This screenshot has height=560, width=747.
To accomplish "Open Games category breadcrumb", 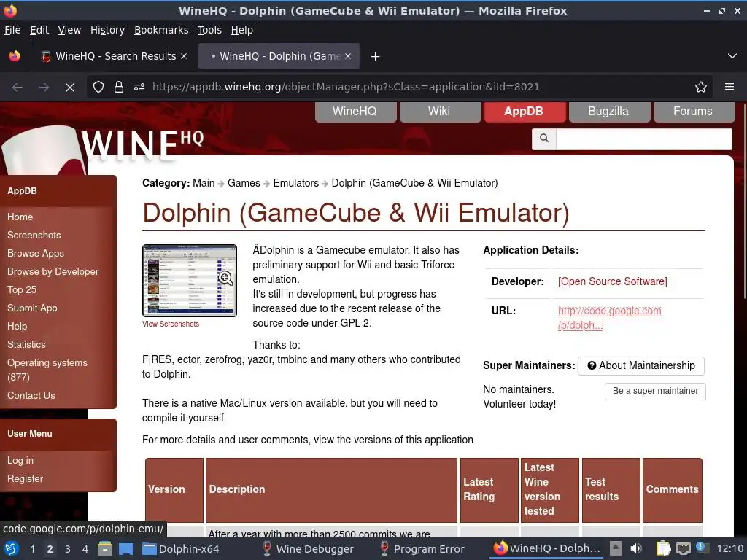I will [x=244, y=183].
